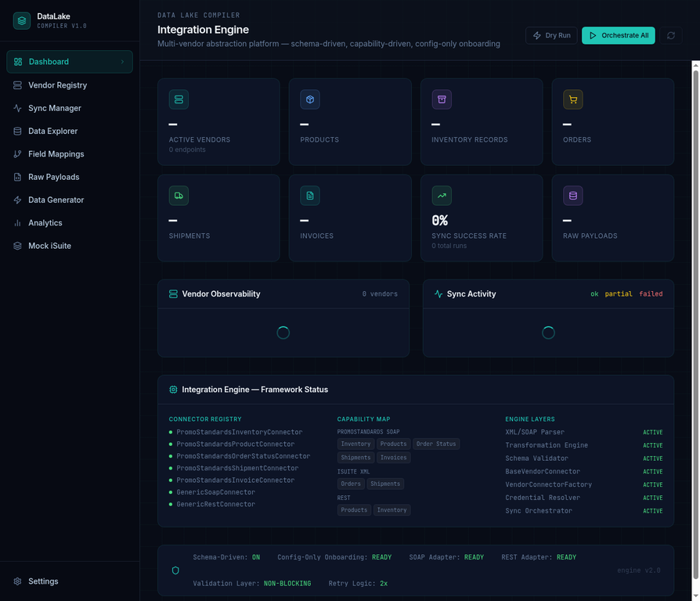Click the scrollbar up arrow
Viewport: 700px width, 601px height.
[x=695, y=65]
